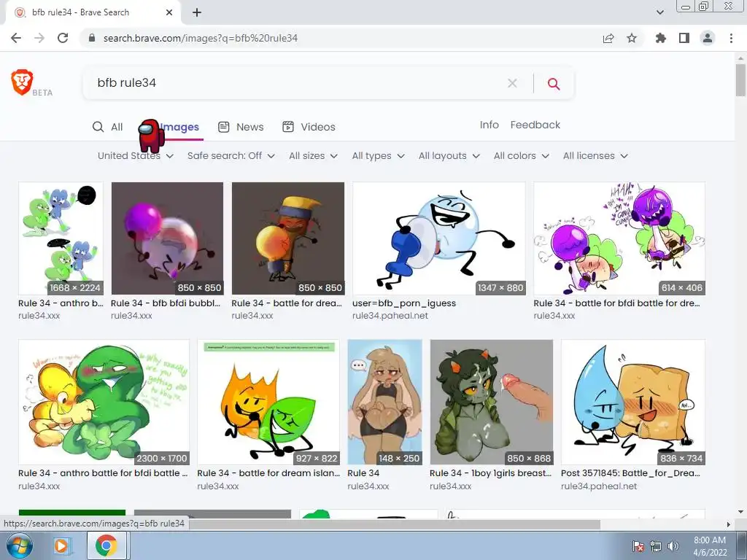Expand the All types filter

pos(379,156)
